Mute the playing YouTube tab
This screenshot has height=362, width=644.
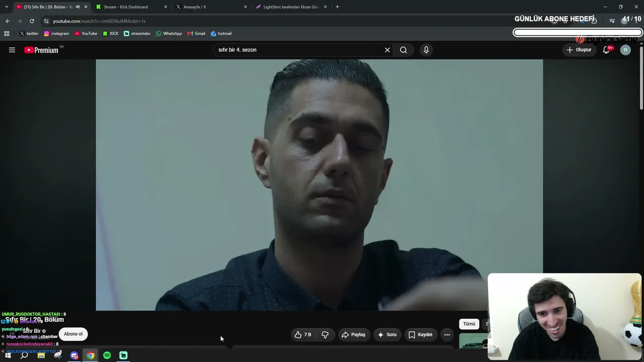(x=77, y=7)
